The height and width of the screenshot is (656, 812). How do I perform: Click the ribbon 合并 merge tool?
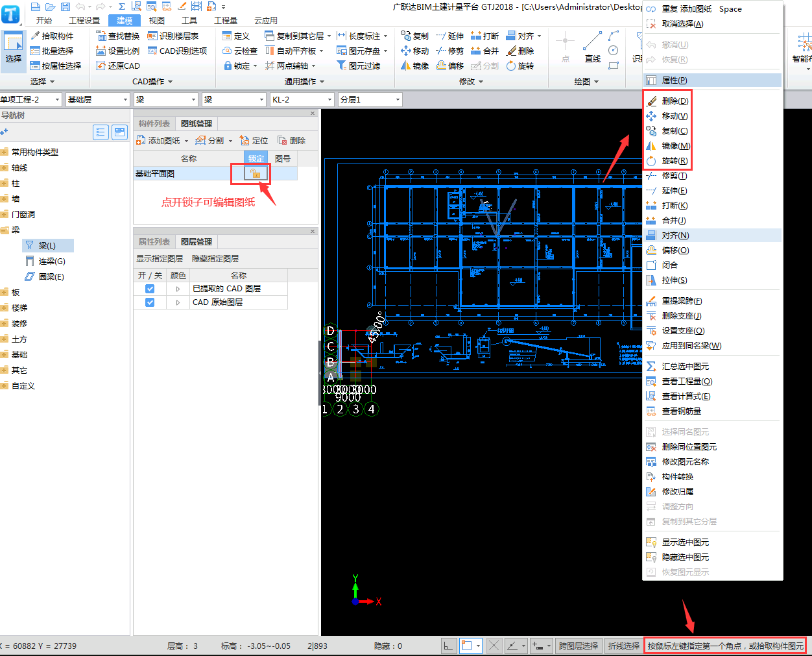click(484, 51)
